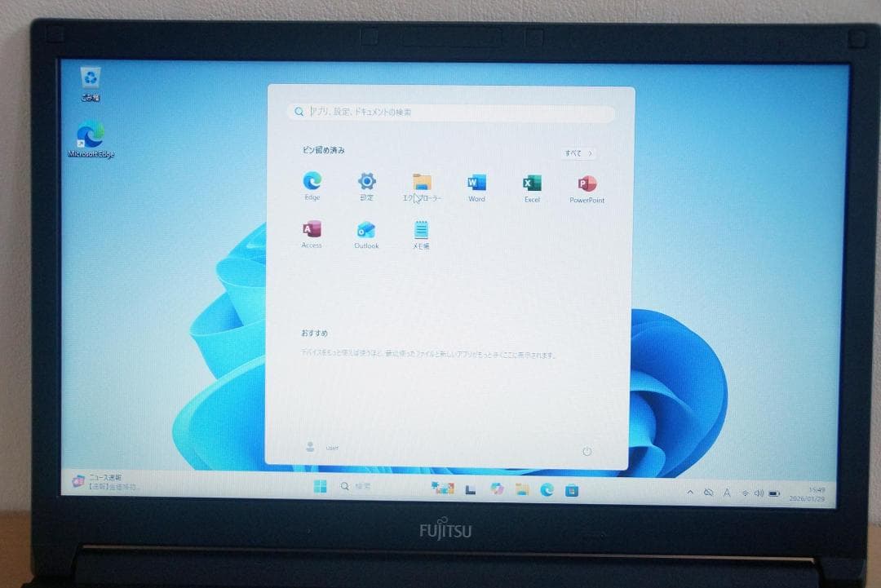Click the すべて all apps button
Image resolution: width=881 pixels, height=588 pixels.
coord(578,153)
